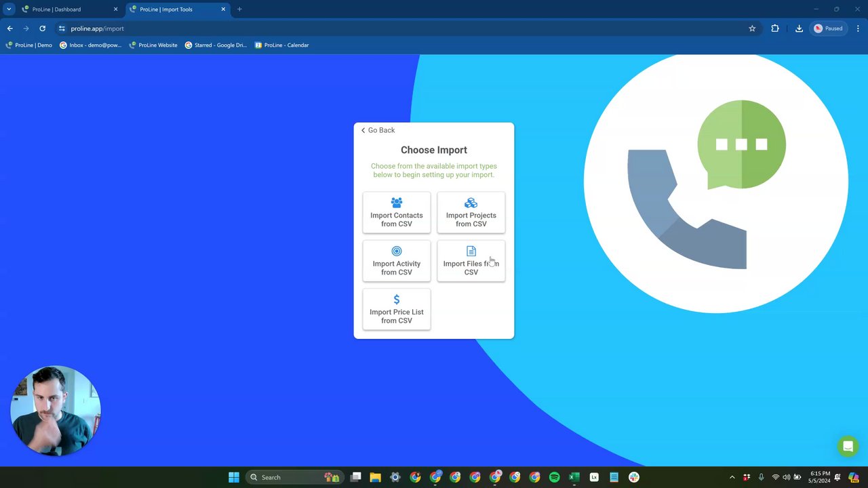Navigate back with browser back arrow
This screenshot has height=488, width=868.
pyautogui.click(x=9, y=28)
